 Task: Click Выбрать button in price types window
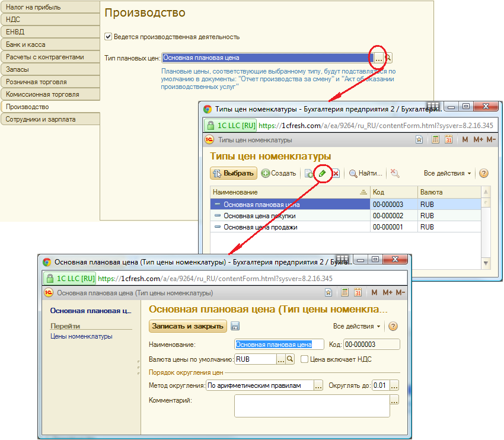click(x=234, y=173)
